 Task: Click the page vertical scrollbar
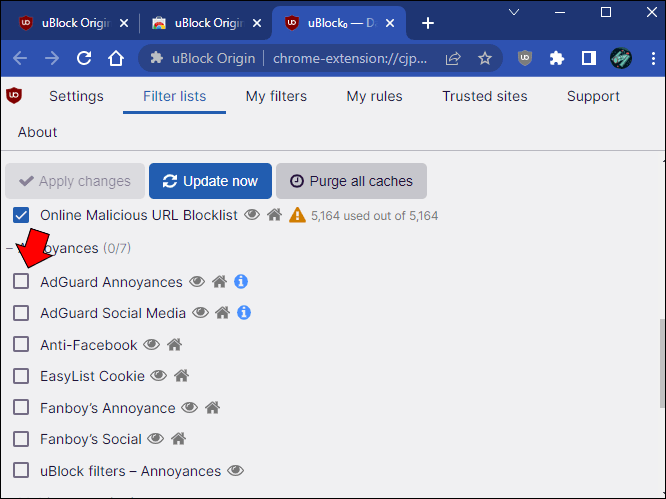pyautogui.click(x=662, y=363)
